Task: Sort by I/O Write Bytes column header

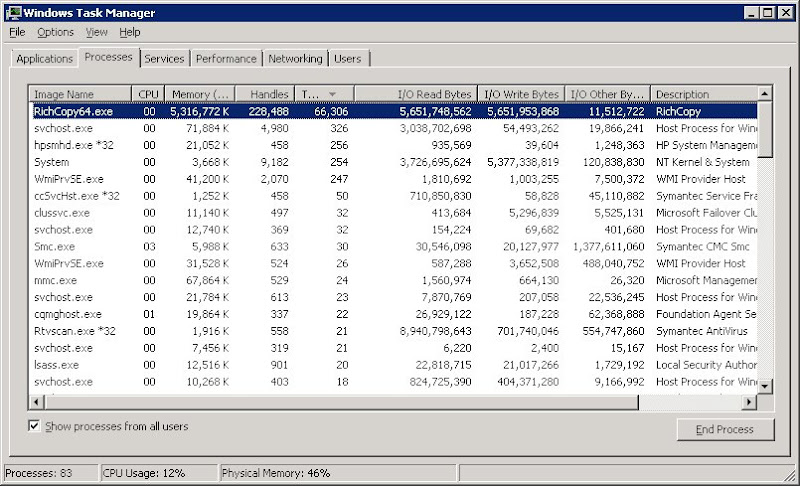Action: (x=521, y=94)
